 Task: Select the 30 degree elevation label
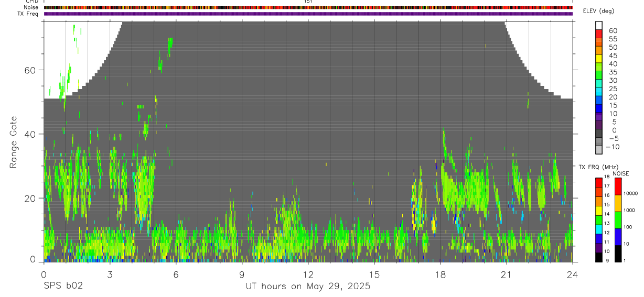[613, 81]
